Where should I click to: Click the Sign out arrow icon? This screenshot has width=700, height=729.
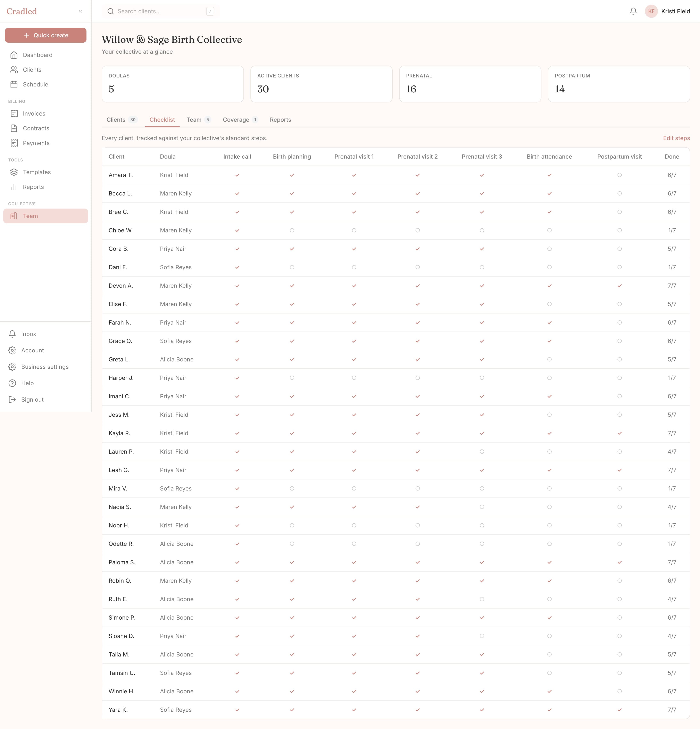(12, 400)
